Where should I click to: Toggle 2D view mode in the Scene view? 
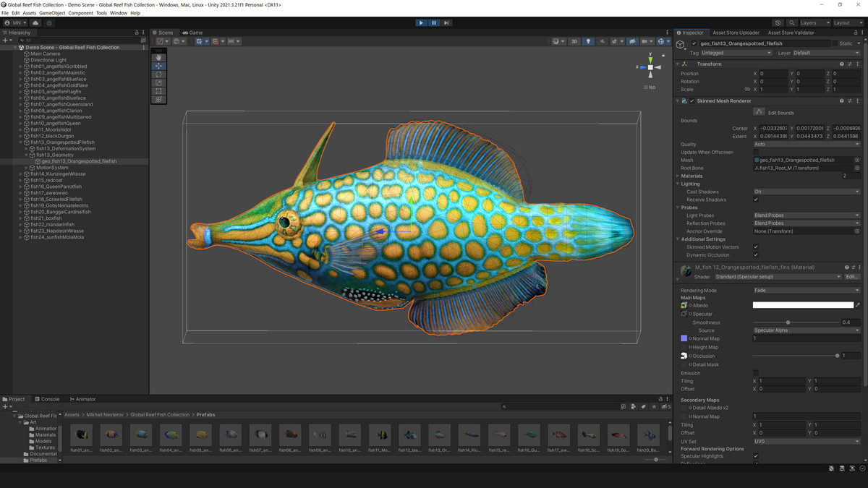tap(574, 41)
